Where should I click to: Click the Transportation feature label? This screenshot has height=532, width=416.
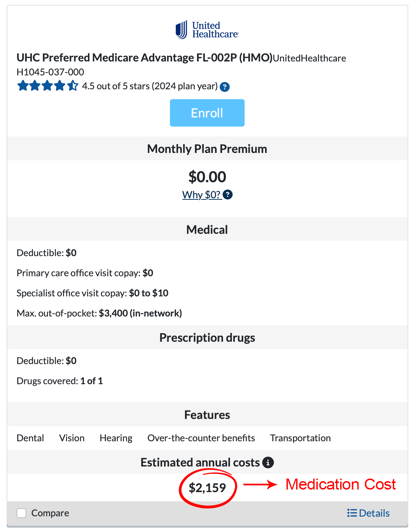[300, 438]
